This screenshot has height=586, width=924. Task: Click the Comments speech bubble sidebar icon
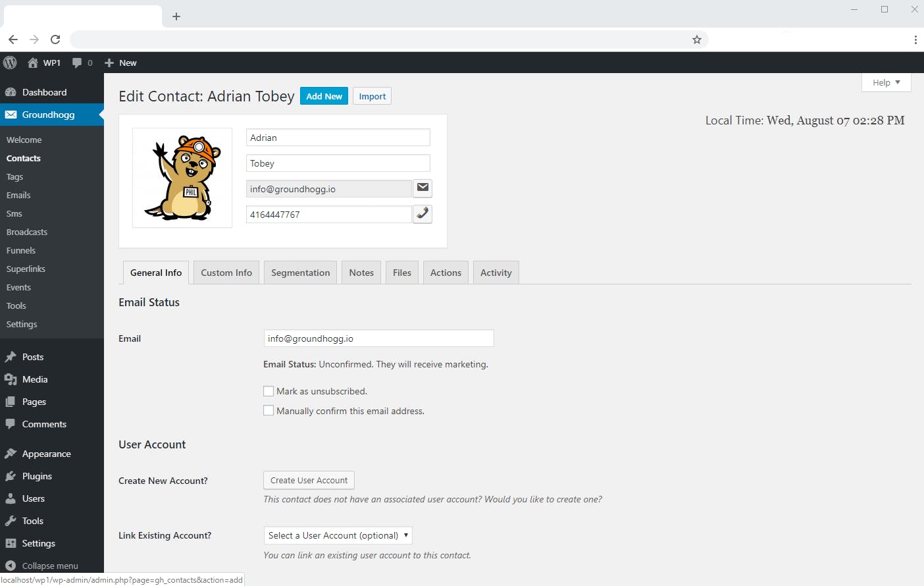coord(11,424)
